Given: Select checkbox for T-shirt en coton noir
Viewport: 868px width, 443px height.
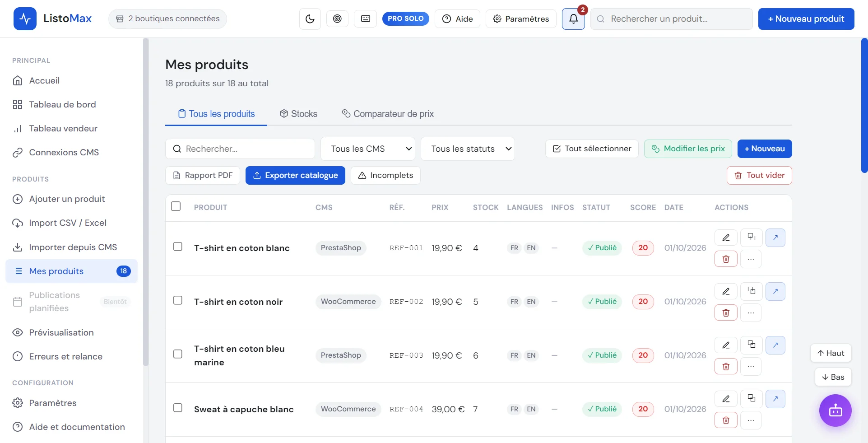Looking at the screenshot, I should [178, 300].
